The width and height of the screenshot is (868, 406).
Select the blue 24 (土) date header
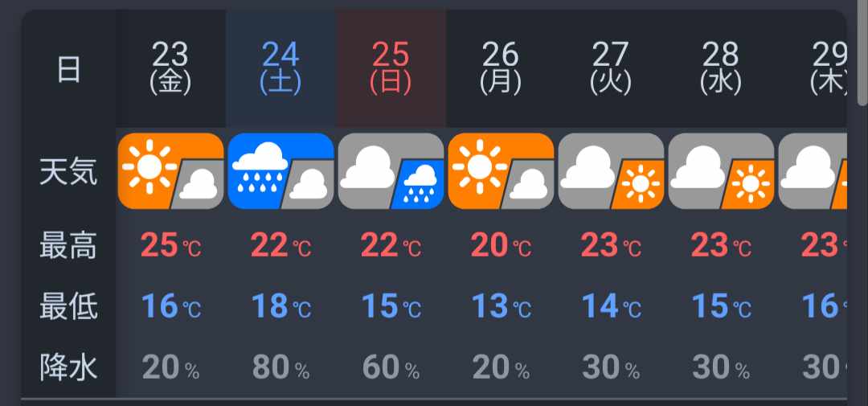tap(280, 68)
